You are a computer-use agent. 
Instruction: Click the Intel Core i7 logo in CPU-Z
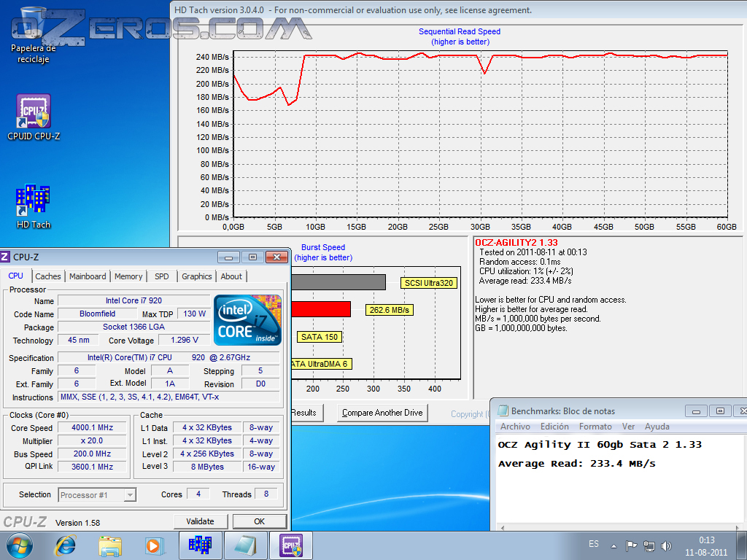point(248,320)
